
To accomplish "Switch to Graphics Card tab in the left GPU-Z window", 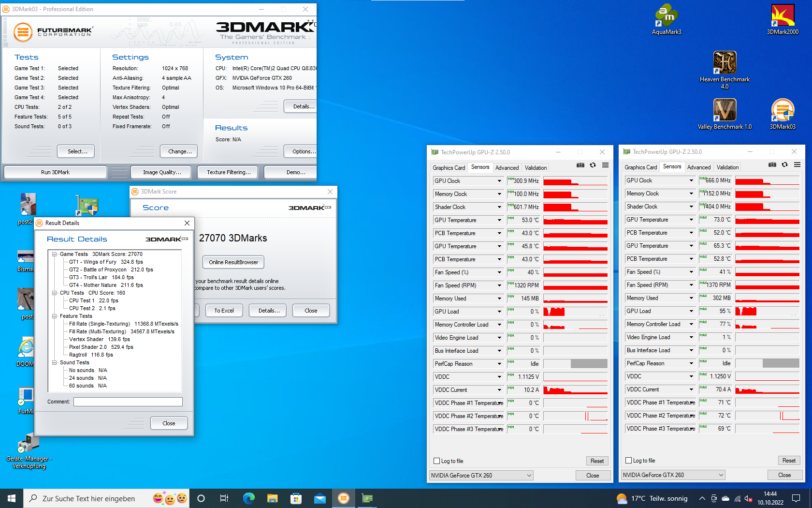I will tap(449, 168).
